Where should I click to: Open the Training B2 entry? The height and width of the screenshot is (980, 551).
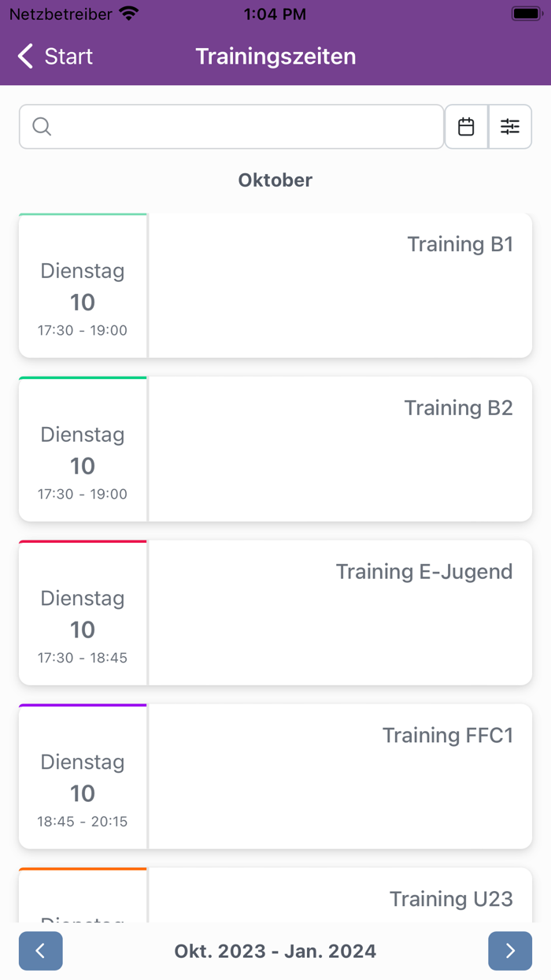click(338, 449)
